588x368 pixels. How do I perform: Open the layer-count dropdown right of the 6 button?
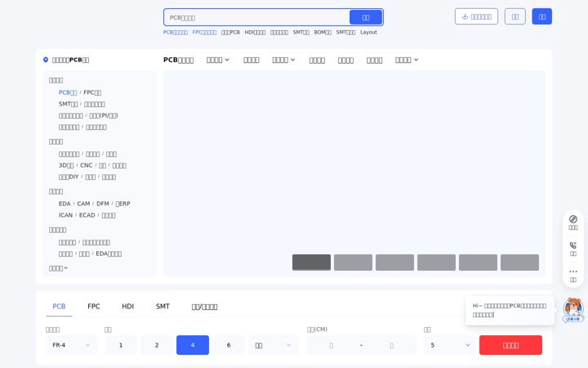pyautogui.click(x=274, y=345)
